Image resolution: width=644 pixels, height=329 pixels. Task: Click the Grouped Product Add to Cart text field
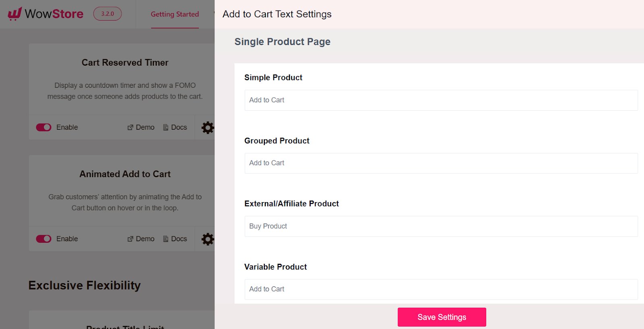(x=441, y=163)
